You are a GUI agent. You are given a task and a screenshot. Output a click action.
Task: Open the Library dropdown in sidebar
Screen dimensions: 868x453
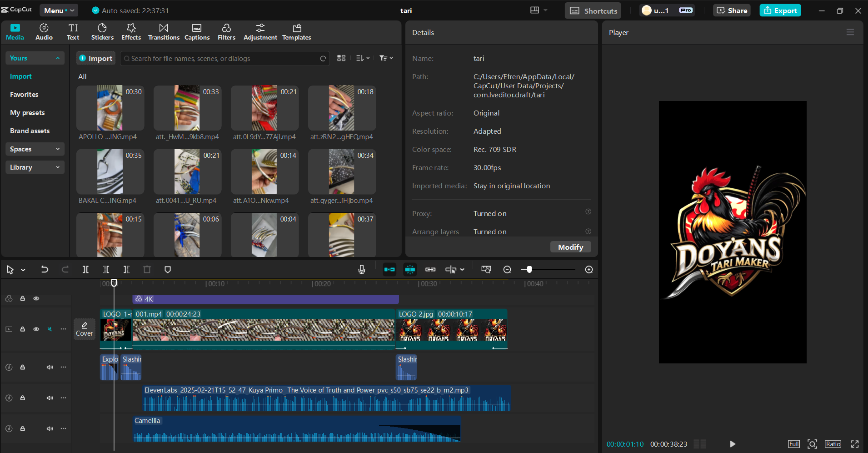35,167
